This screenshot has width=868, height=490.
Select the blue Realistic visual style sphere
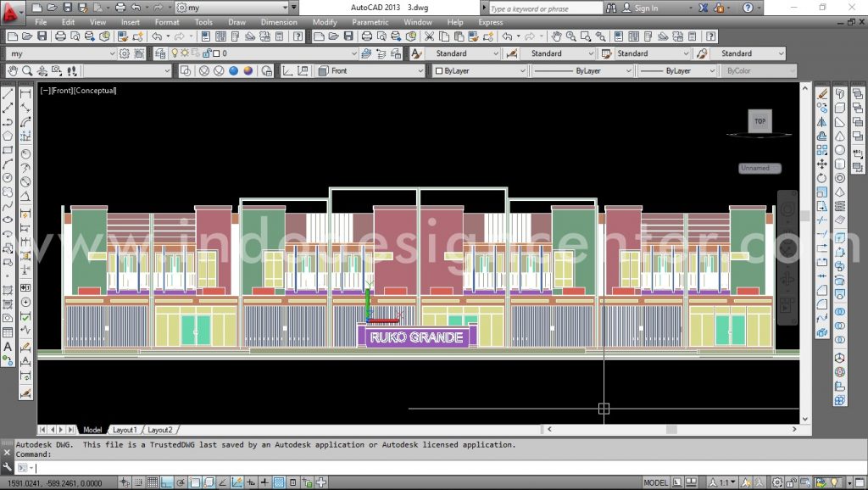(x=234, y=71)
